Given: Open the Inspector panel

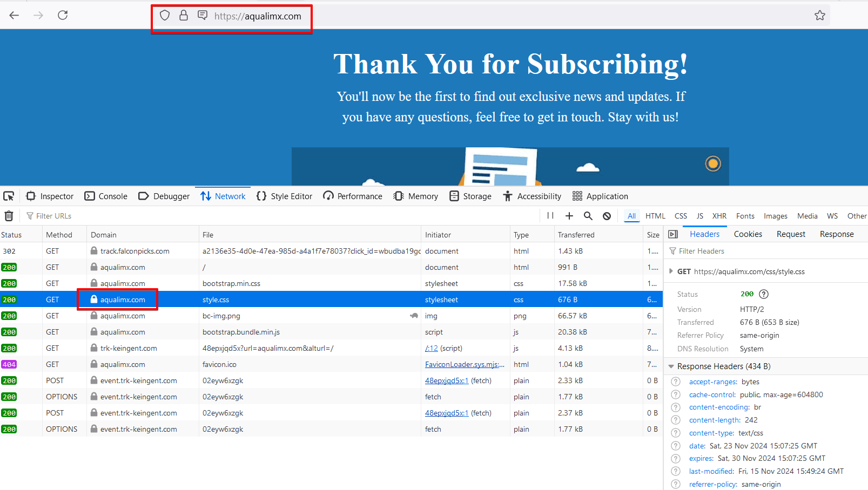Looking at the screenshot, I should coord(50,196).
